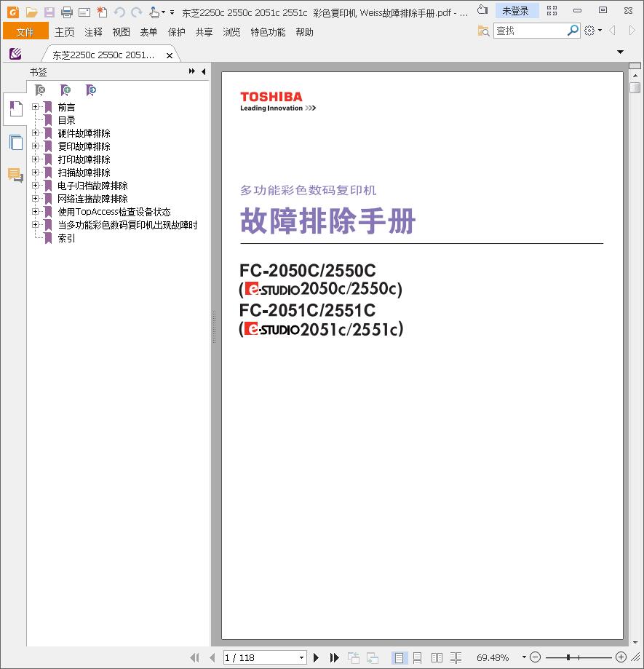This screenshot has height=669, width=644.
Task: Click the search field 查找
Action: point(530,31)
